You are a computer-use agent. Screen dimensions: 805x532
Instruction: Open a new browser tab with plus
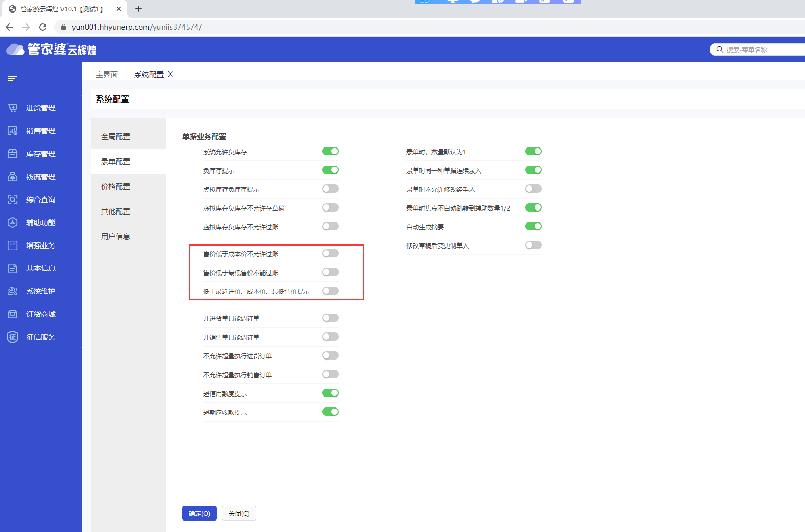pyautogui.click(x=139, y=9)
